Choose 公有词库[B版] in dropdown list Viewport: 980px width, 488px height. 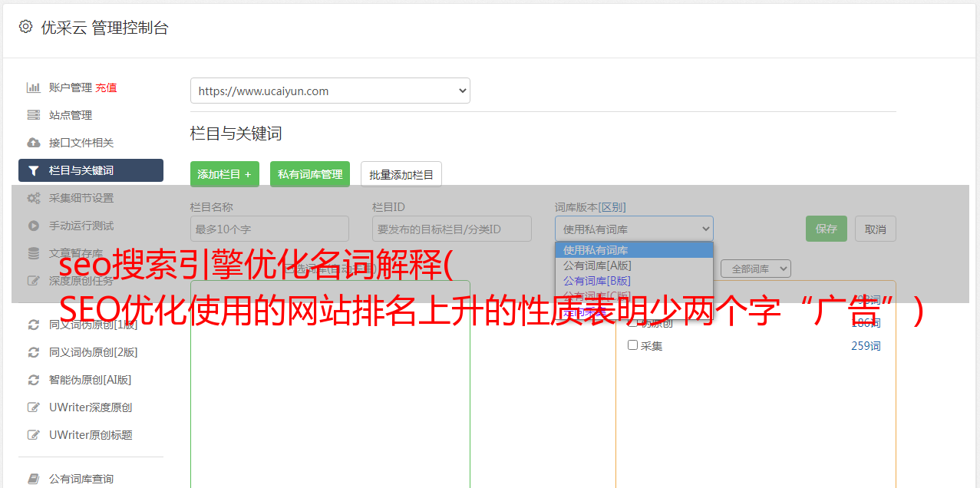coord(634,281)
